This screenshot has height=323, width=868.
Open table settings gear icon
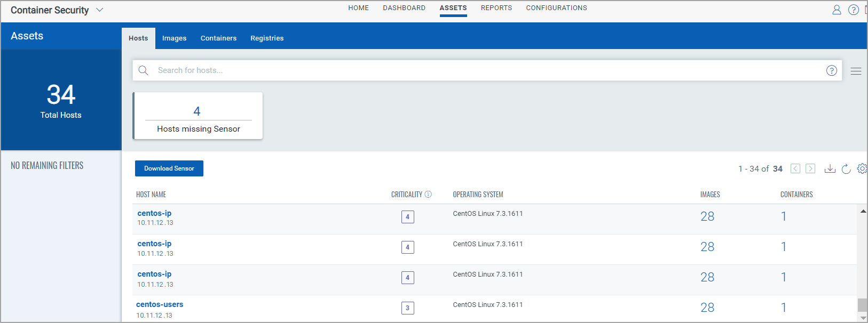(x=862, y=168)
